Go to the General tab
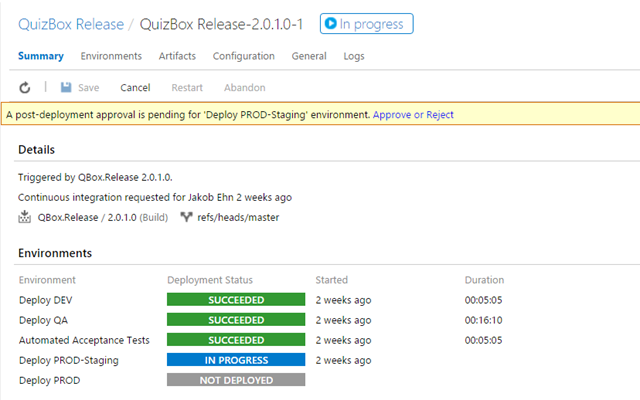This screenshot has width=640, height=400. [309, 56]
